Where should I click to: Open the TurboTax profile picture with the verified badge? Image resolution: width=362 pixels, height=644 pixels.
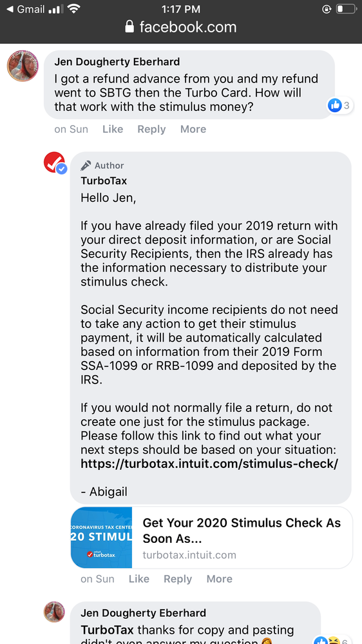(x=55, y=163)
